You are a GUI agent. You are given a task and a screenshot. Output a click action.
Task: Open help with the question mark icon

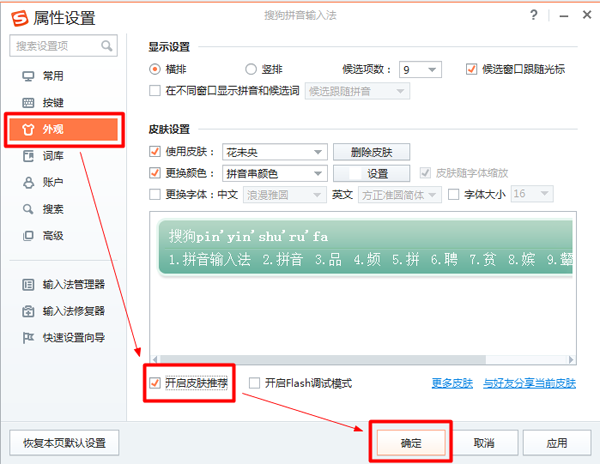tap(534, 15)
